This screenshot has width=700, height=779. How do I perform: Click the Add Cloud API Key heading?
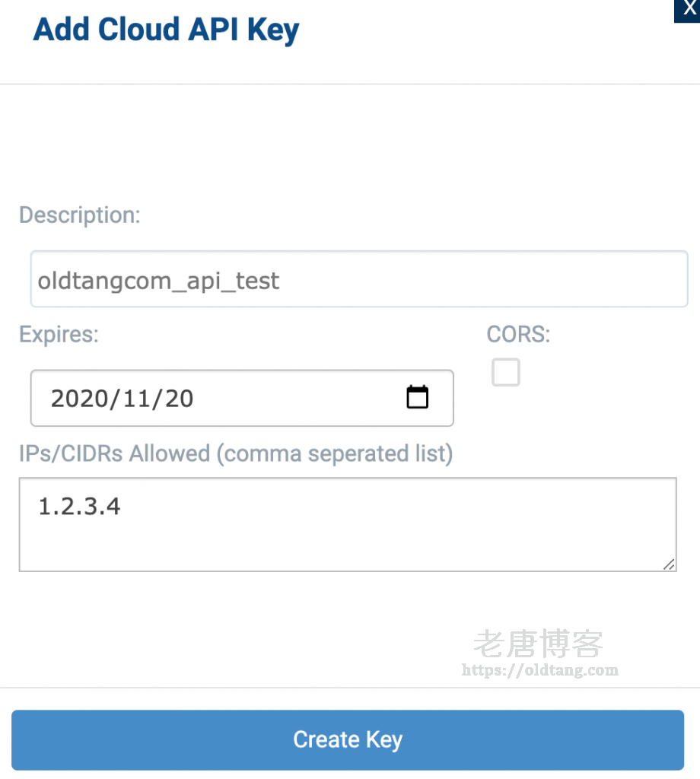(x=167, y=30)
